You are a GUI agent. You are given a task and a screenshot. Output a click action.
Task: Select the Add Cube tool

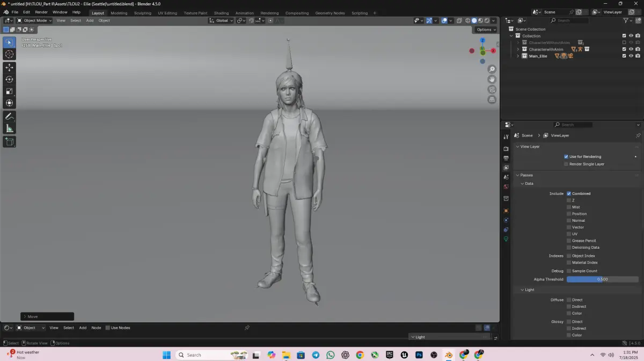tap(9, 142)
